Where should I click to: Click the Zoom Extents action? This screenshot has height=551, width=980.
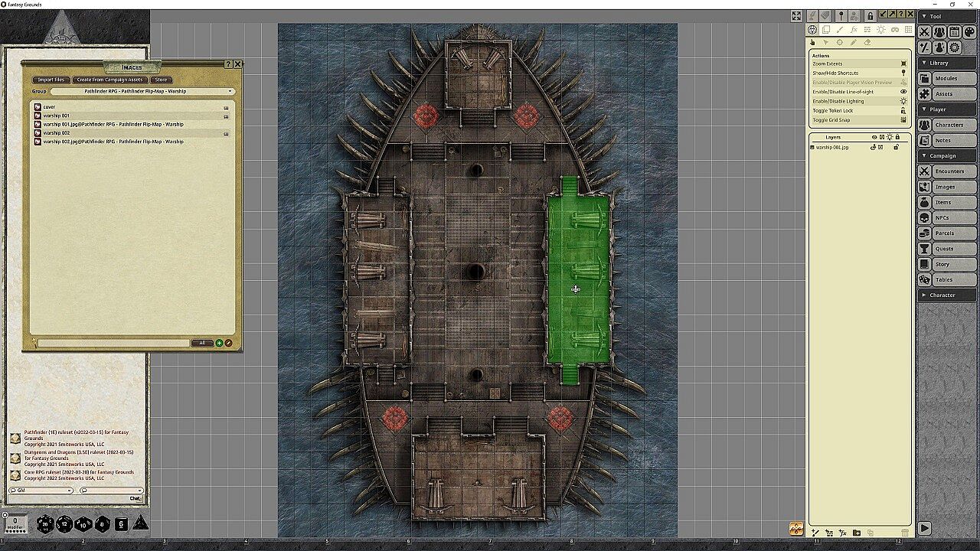pyautogui.click(x=859, y=64)
